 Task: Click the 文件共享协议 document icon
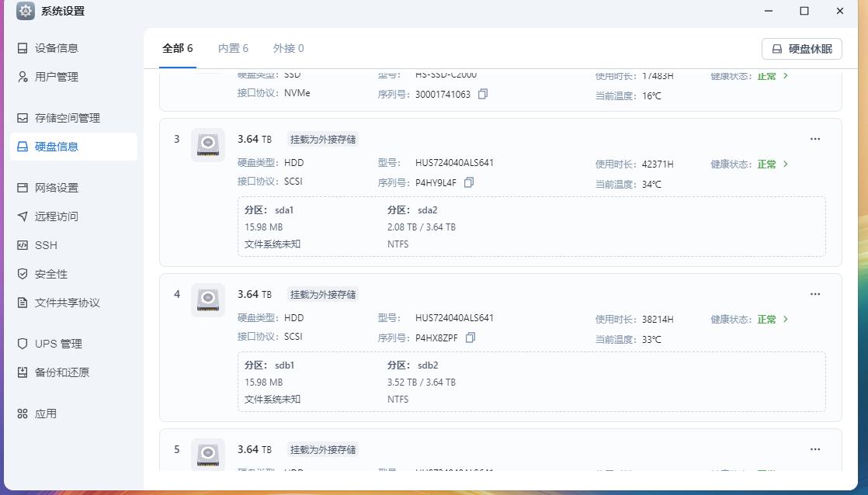23,303
